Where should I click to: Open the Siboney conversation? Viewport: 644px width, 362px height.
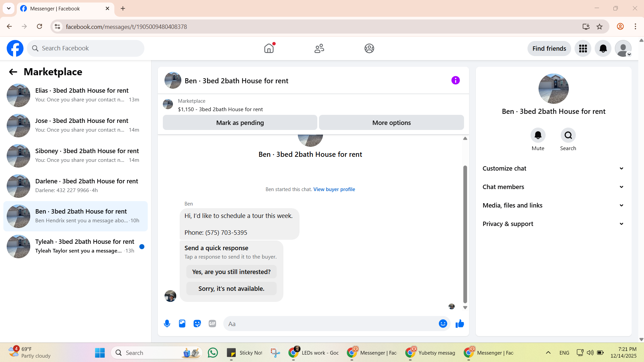tap(76, 156)
